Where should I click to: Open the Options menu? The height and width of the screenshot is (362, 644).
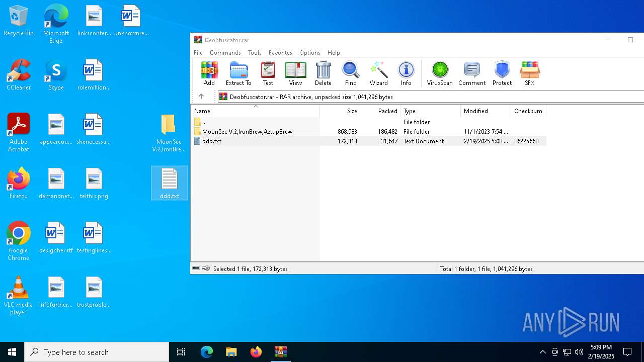(x=310, y=52)
